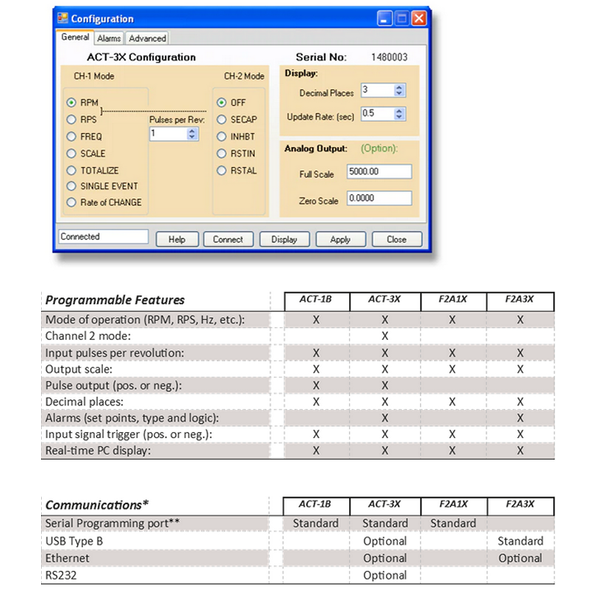
Task: Minimize the Configuration window
Action: coord(384,18)
